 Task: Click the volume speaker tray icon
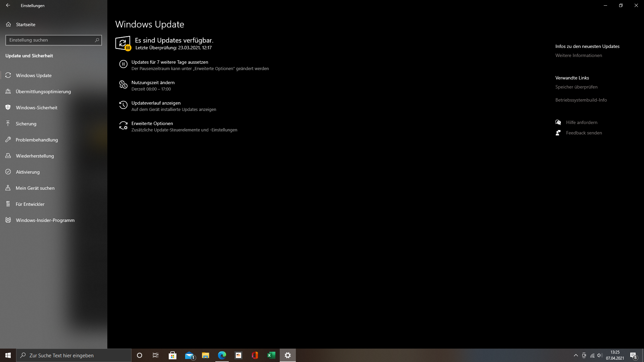[600, 355]
